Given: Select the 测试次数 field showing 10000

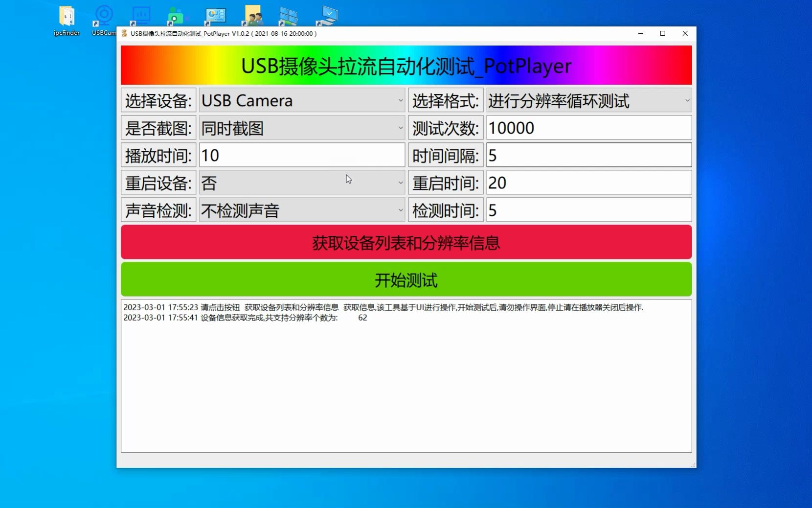Looking at the screenshot, I should click(588, 128).
